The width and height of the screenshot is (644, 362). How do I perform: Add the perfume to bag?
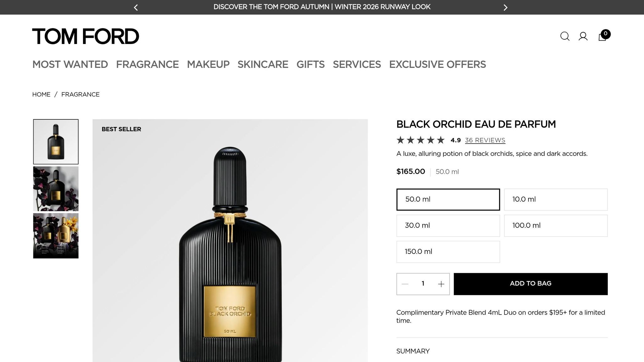tap(530, 284)
